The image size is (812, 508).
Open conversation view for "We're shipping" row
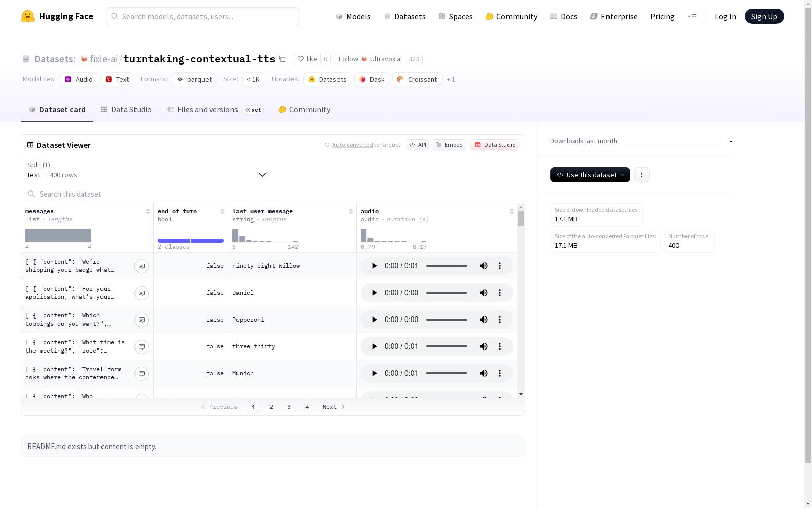[142, 266]
